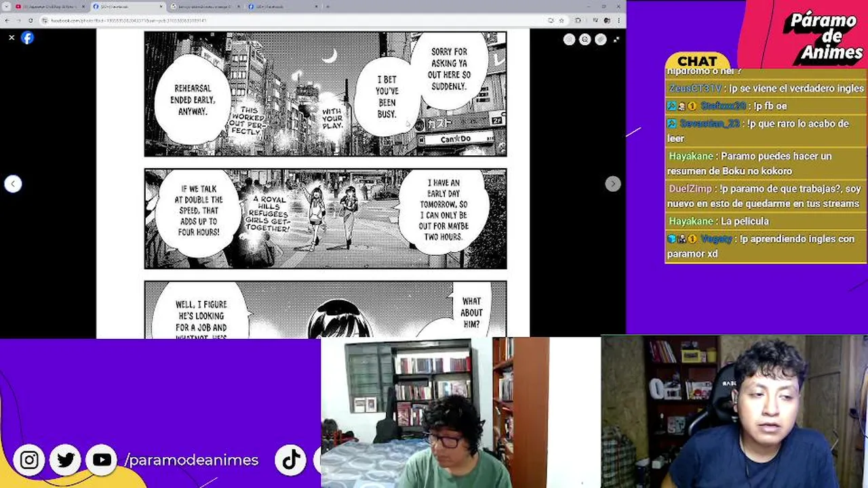
Task: Reload the current page
Action: click(31, 20)
